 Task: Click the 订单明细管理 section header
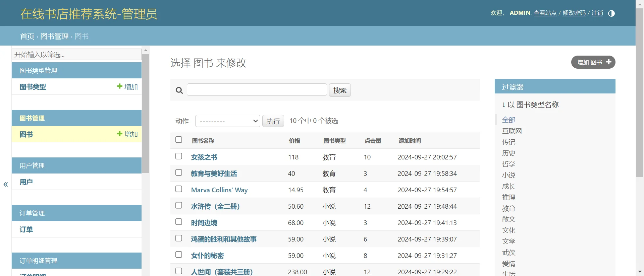click(76, 261)
